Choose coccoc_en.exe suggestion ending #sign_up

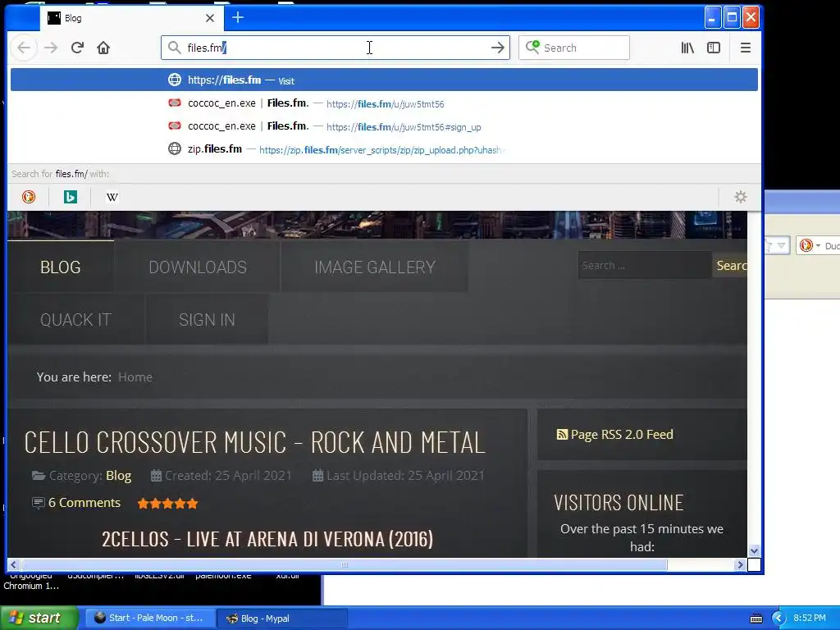pos(384,126)
